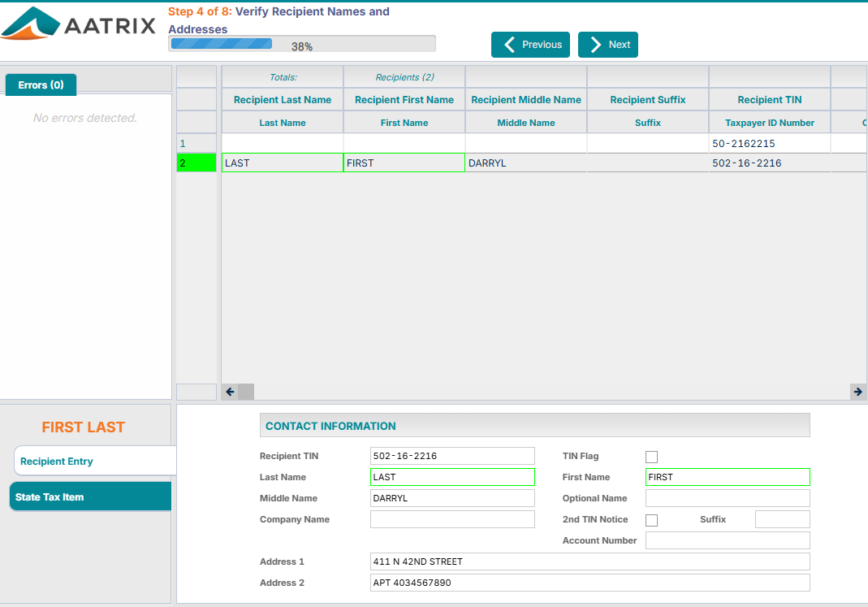
Task: Select the highlighted row number 2
Action: (x=196, y=163)
